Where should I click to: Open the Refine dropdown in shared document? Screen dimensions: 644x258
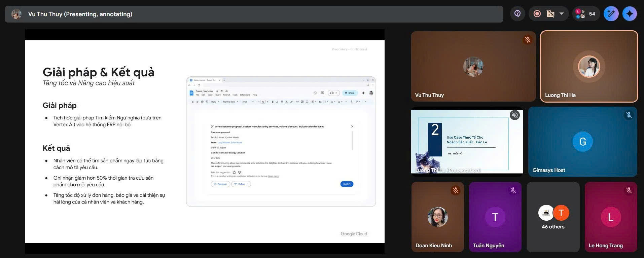(x=241, y=184)
